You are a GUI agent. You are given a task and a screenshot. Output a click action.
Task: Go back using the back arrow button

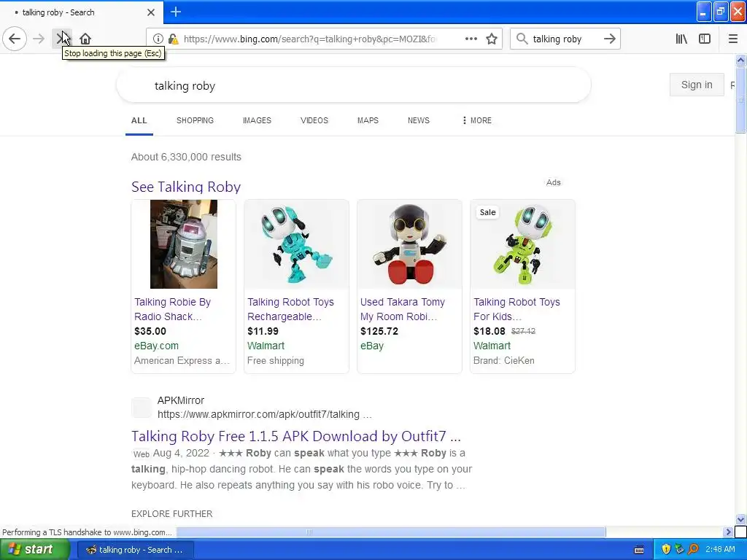pyautogui.click(x=15, y=39)
